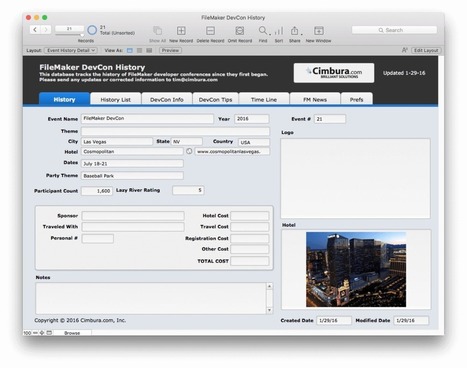The image size is (467, 368).
Task: Open the DevCon Tips tab
Action: 215,99
